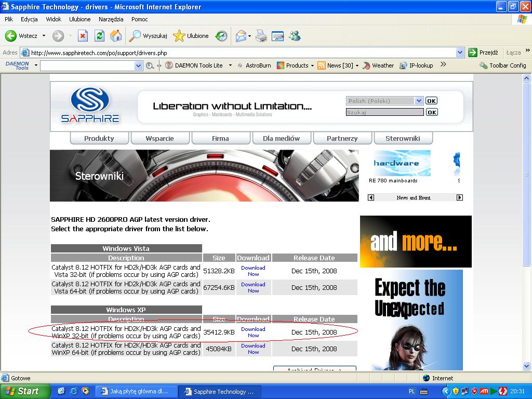The width and height of the screenshot is (532, 399).
Task: Open AstroBurn from DAEMON toolbar
Action: pos(254,65)
